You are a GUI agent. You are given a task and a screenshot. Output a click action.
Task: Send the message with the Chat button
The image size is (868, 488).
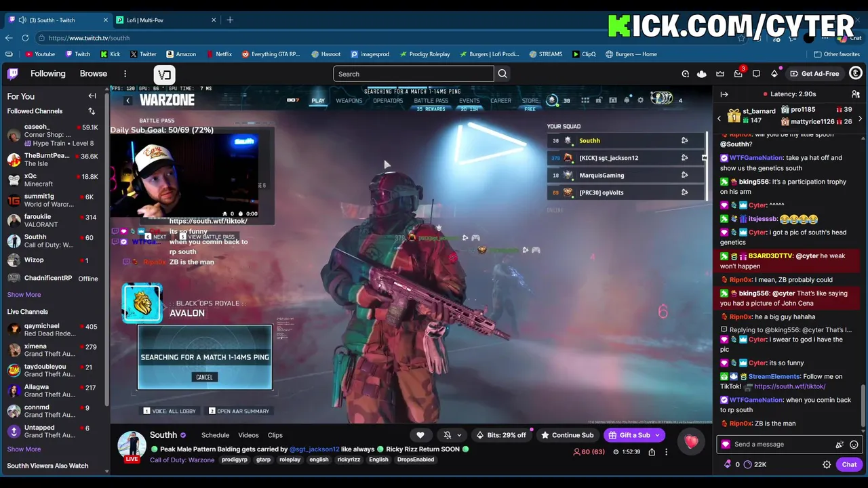point(849,464)
